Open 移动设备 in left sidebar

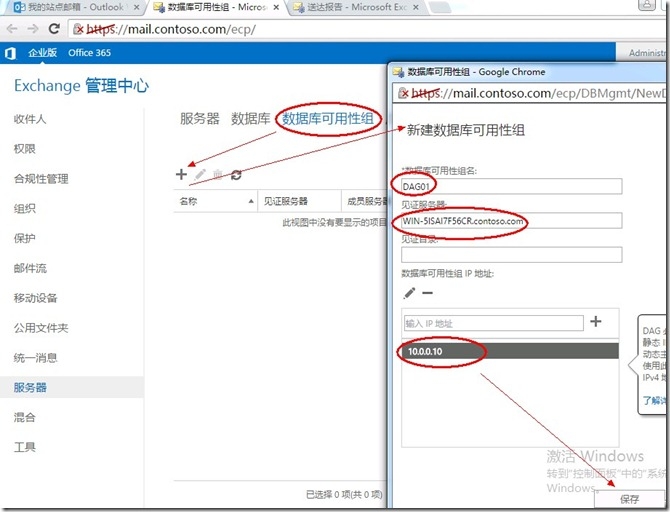pyautogui.click(x=35, y=298)
